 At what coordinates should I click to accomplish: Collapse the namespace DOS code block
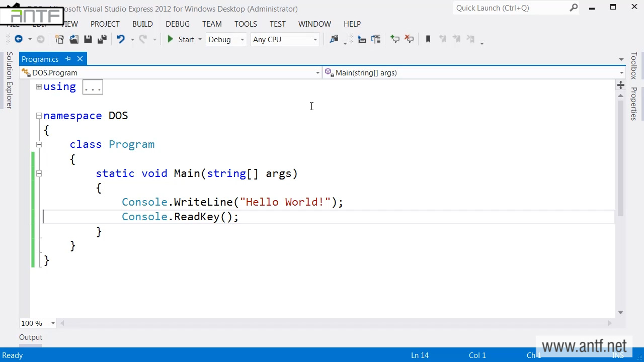(39, 116)
